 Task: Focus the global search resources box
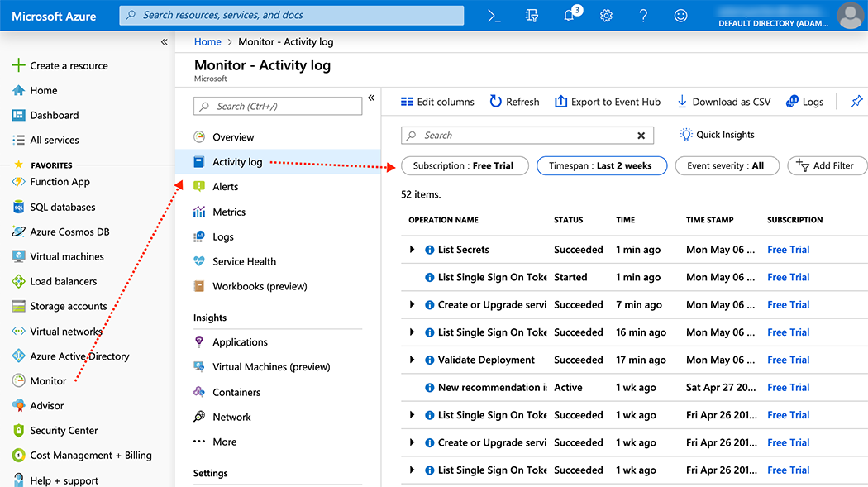point(292,15)
